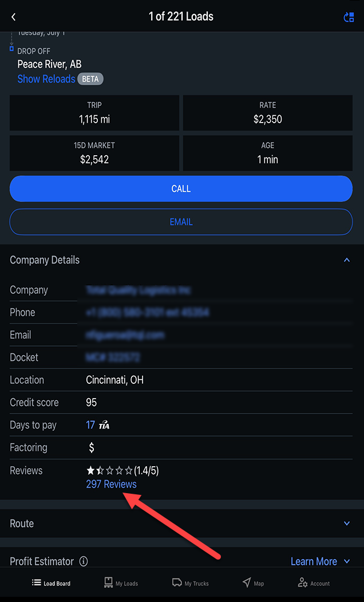Expand the Route section
Viewport: 364px width, 602px height.
346,524
